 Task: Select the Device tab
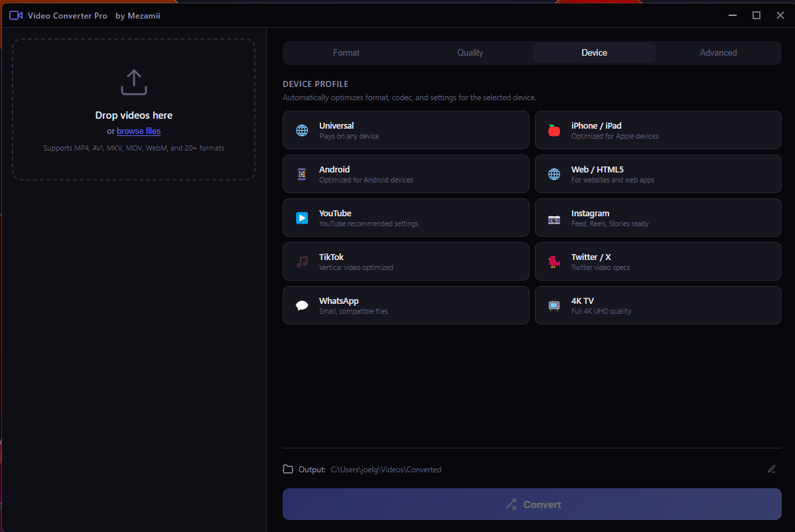594,52
